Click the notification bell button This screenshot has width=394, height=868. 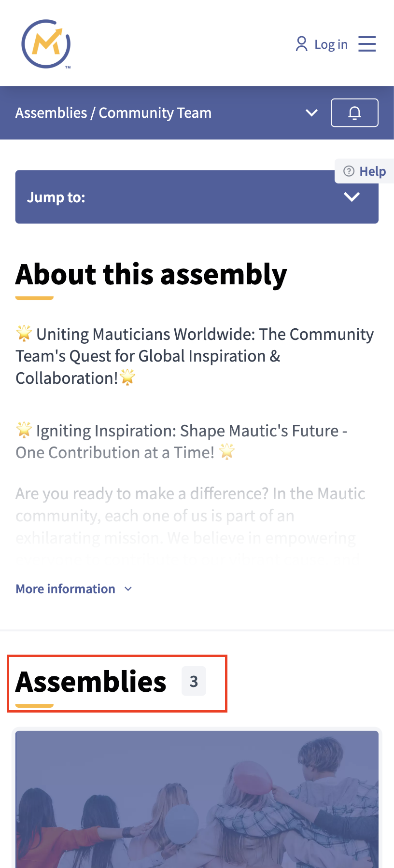pos(354,113)
